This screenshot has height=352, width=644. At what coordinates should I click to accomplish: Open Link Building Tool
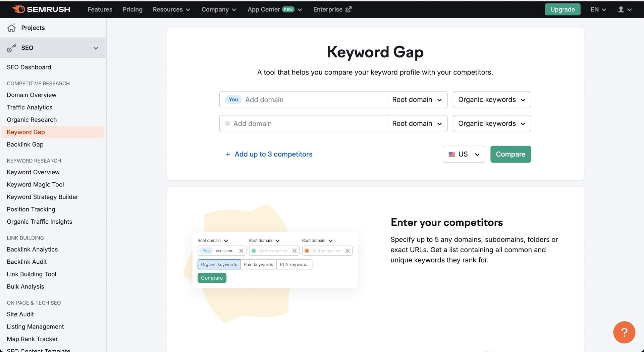tap(32, 274)
